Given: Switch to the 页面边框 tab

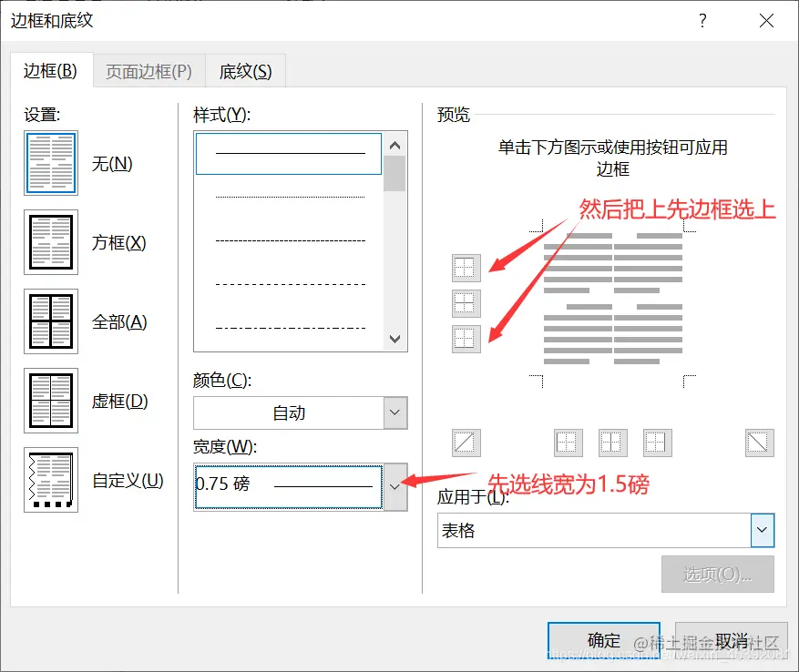Looking at the screenshot, I should coord(148,70).
